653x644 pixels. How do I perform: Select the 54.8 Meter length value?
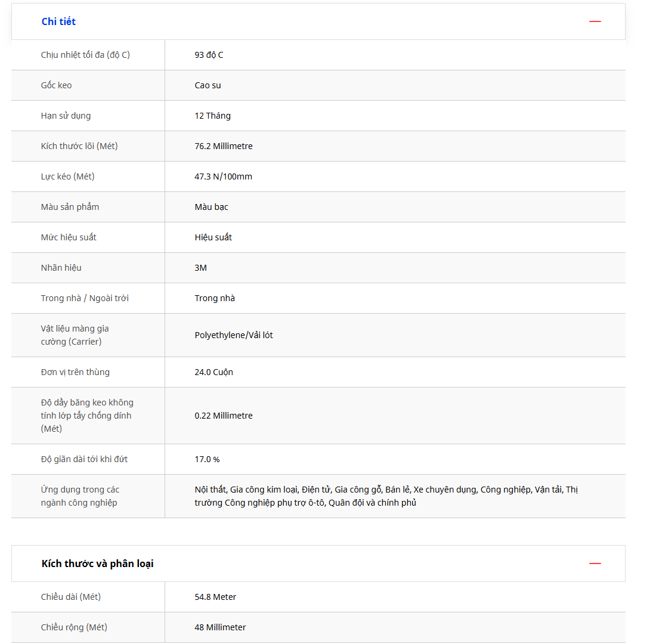pos(215,597)
